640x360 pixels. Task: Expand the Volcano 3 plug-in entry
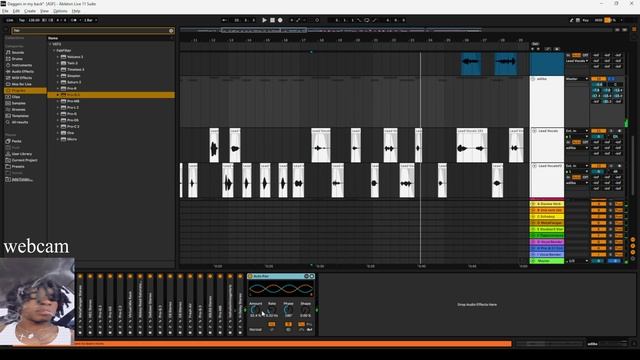coord(58,57)
